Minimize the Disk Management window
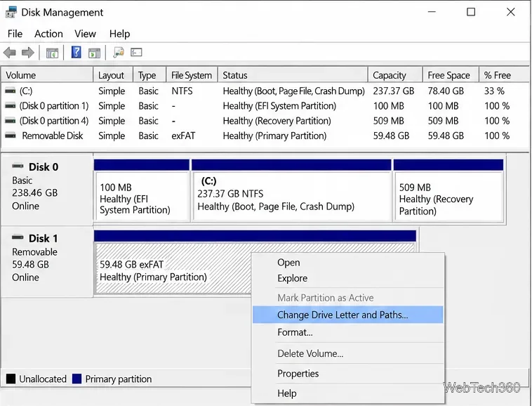The image size is (532, 406). pyautogui.click(x=432, y=12)
